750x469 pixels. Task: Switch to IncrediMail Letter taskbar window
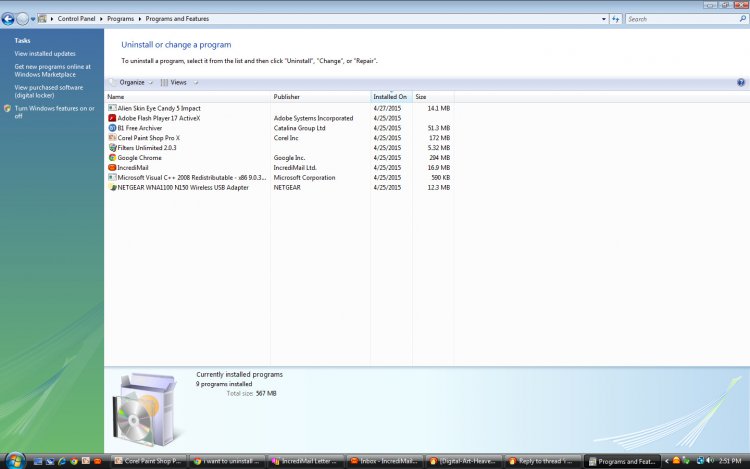pos(305,461)
